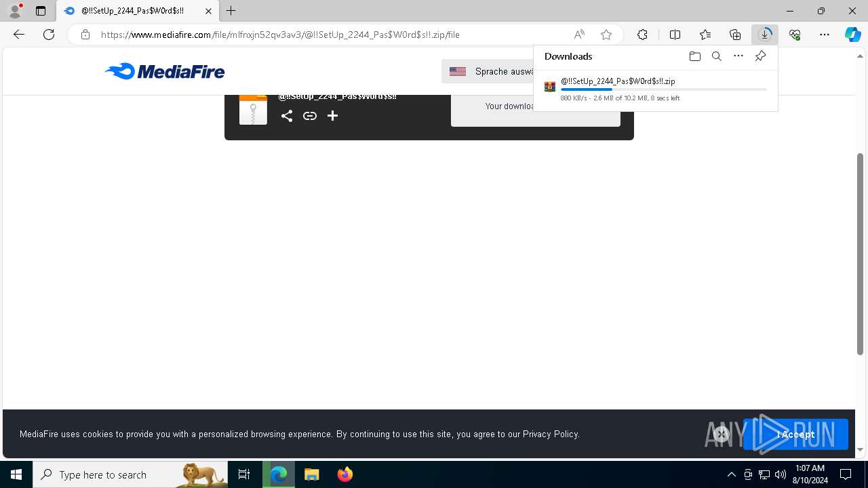Image resolution: width=868 pixels, height=488 pixels.
Task: Switch to Edge in taskbar
Action: point(279,474)
